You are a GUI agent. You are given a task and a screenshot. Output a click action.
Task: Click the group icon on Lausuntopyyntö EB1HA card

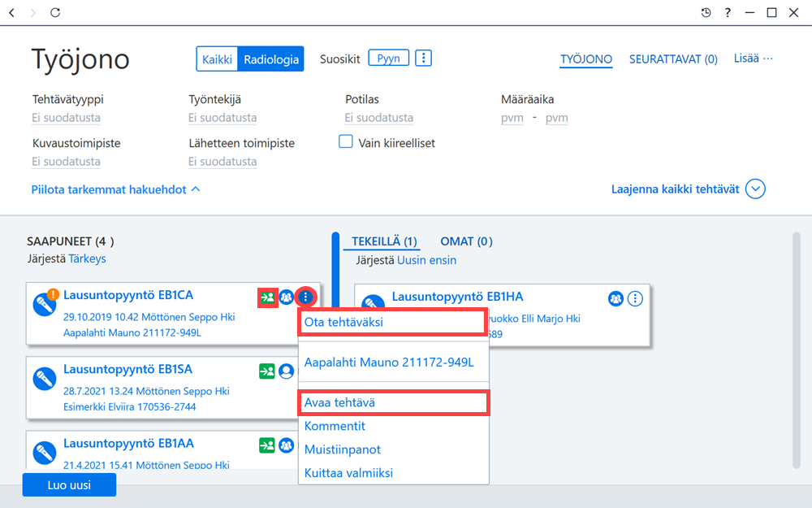coord(615,298)
